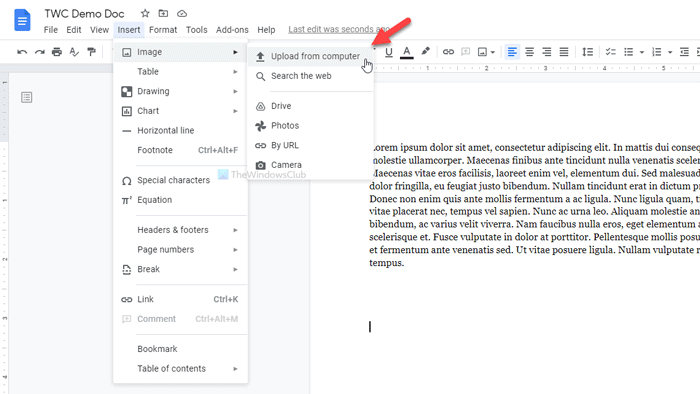This screenshot has width=700, height=394.
Task: Insert an Equation
Action: coord(180,200)
